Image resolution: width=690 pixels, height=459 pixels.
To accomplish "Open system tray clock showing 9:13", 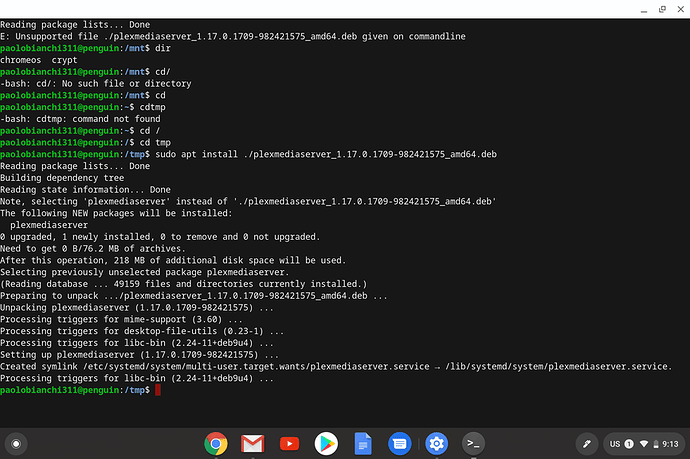I will click(x=670, y=444).
